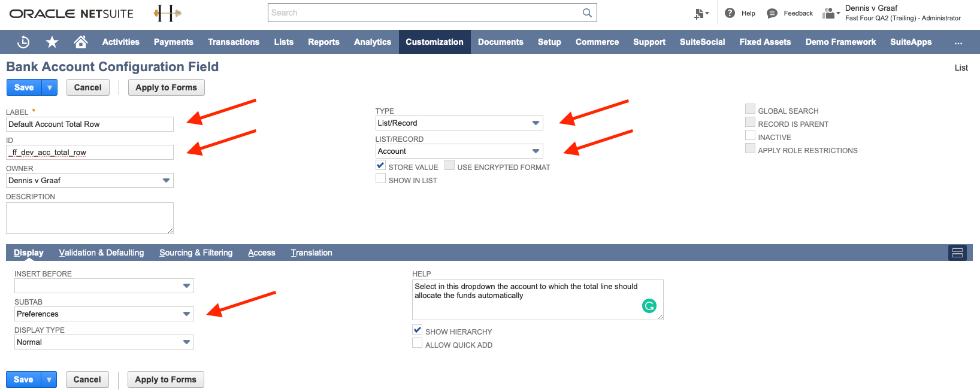This screenshot has width=980, height=392.
Task: Click the bottom Save button
Action: point(23,379)
